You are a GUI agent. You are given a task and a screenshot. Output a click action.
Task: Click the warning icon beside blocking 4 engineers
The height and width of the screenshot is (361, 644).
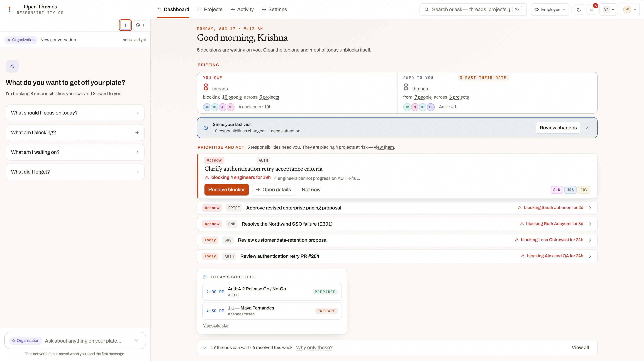pos(207,177)
